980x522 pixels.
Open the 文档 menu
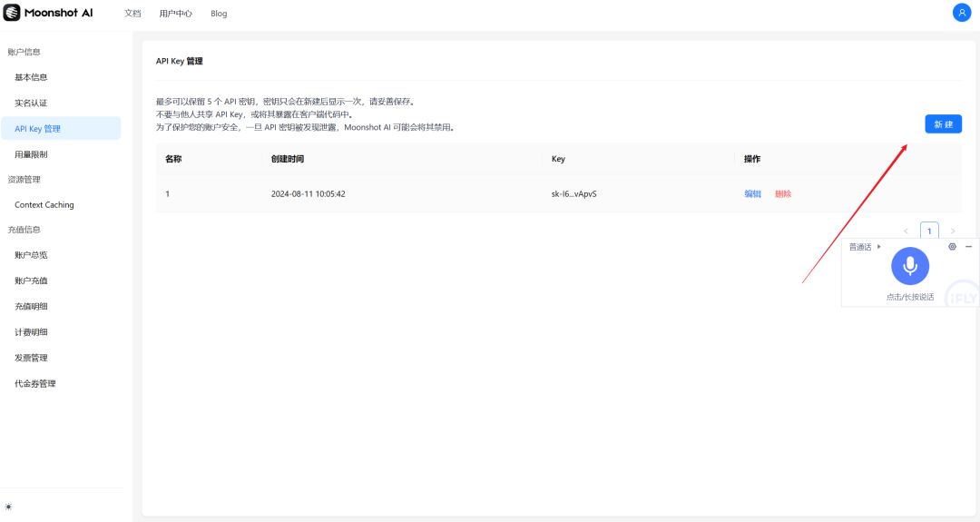(132, 13)
